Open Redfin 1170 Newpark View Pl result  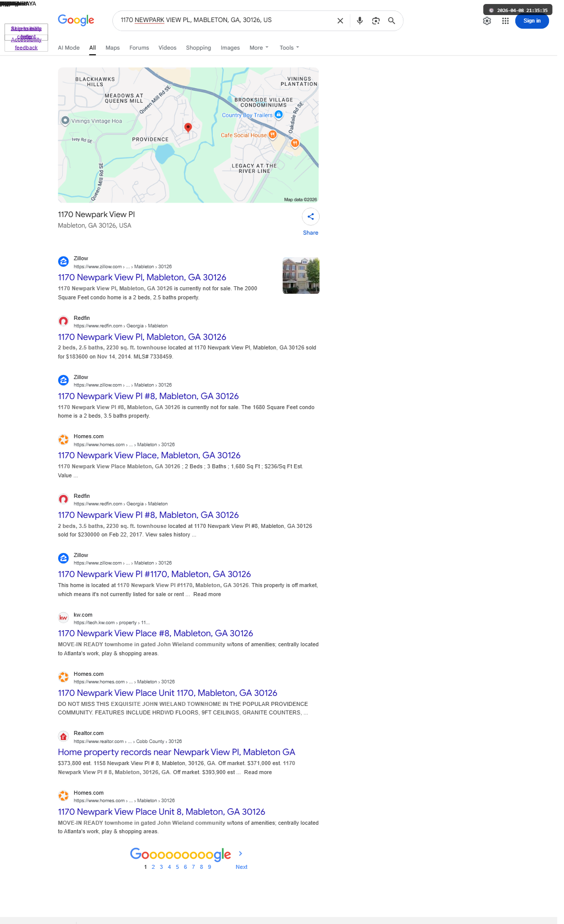142,337
